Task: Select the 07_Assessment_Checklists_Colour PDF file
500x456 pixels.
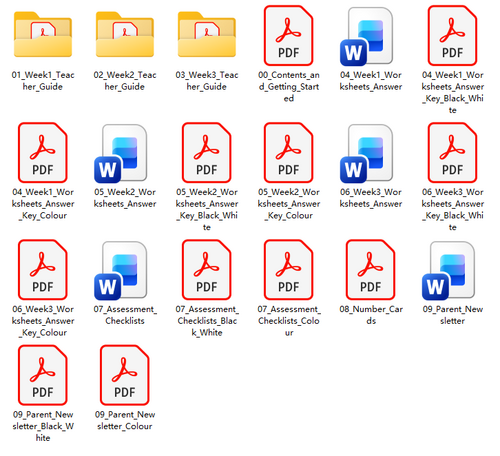Action: click(289, 270)
